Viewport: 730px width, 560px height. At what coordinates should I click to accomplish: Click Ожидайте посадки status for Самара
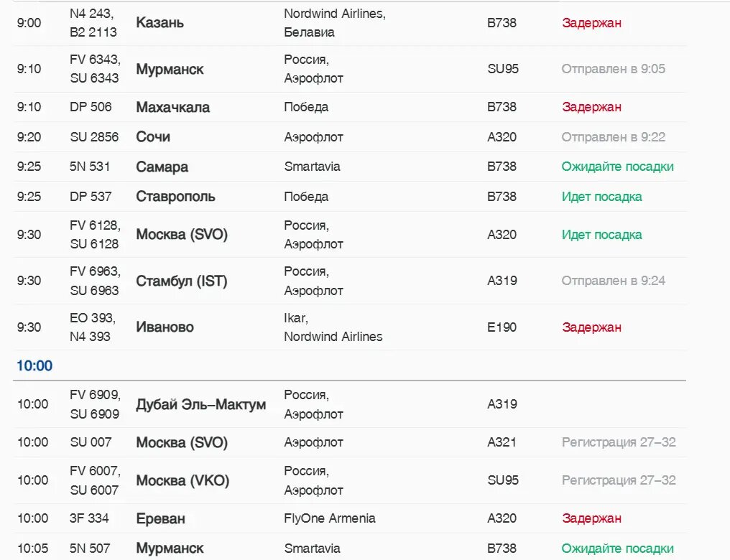point(617,167)
